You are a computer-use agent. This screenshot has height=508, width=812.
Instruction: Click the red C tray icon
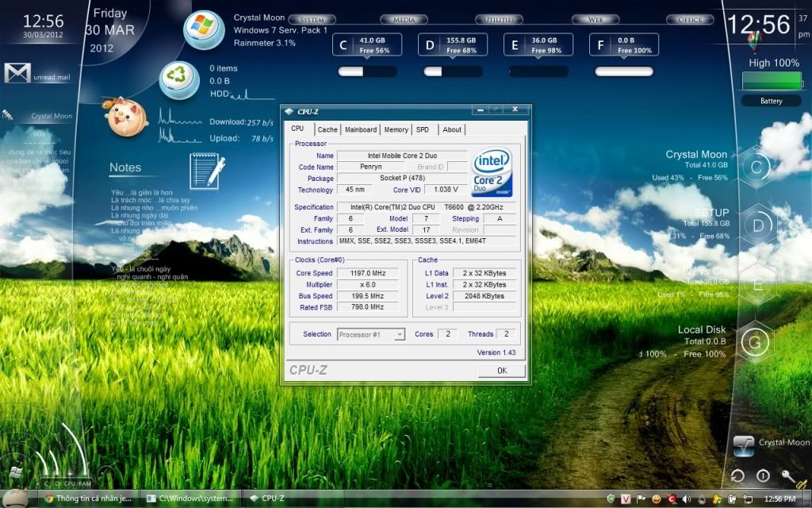pos(671,498)
